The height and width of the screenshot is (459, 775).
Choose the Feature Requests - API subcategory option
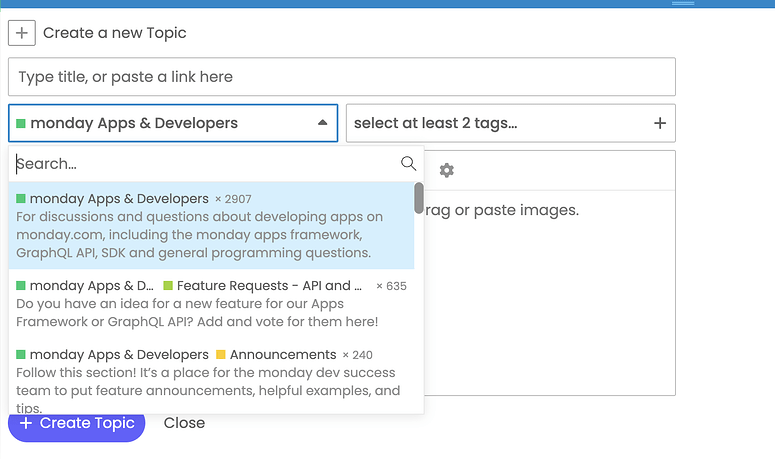click(264, 286)
